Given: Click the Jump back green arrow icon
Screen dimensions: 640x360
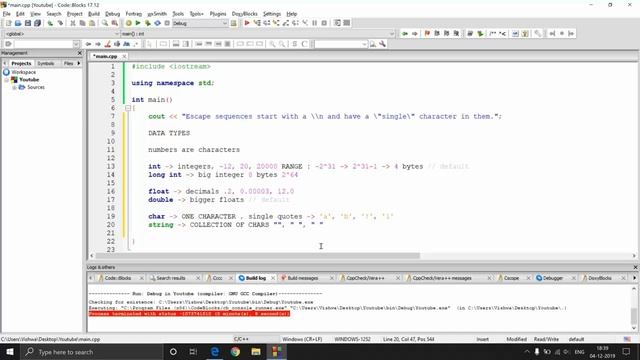Looking at the screenshot, I should 404,33.
